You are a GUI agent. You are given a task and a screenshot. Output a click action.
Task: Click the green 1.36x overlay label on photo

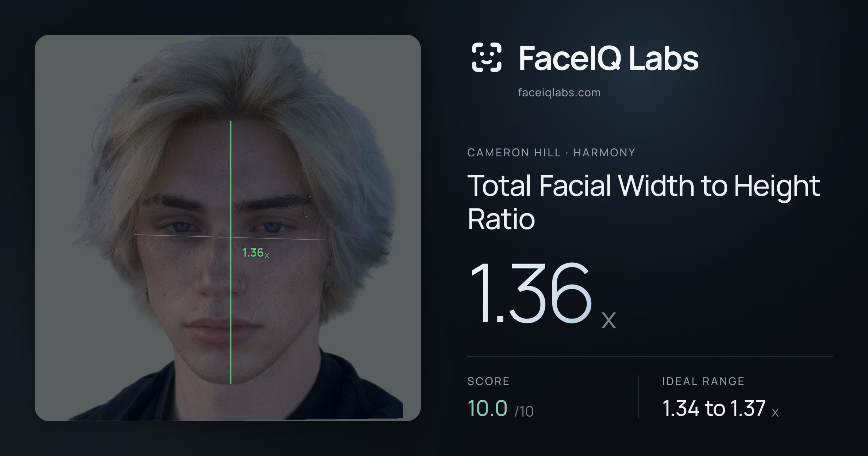255,253
